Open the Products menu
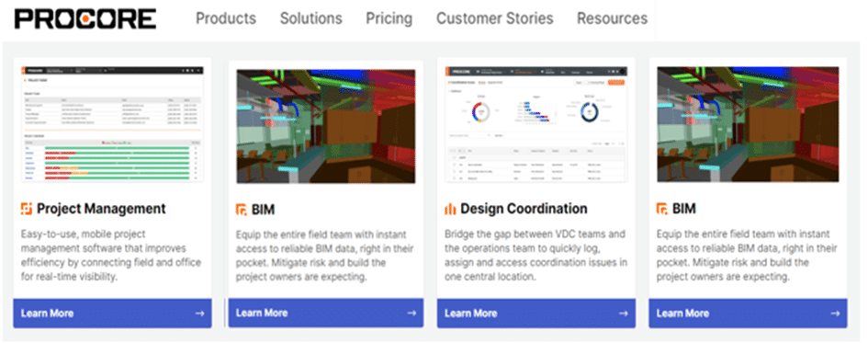Screen dimensions: 868x343 tap(226, 18)
